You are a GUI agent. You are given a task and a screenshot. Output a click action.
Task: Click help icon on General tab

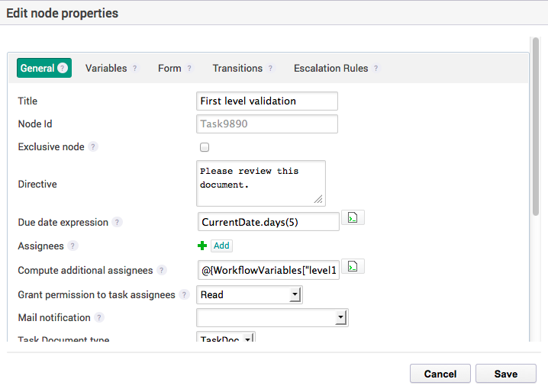coord(63,68)
